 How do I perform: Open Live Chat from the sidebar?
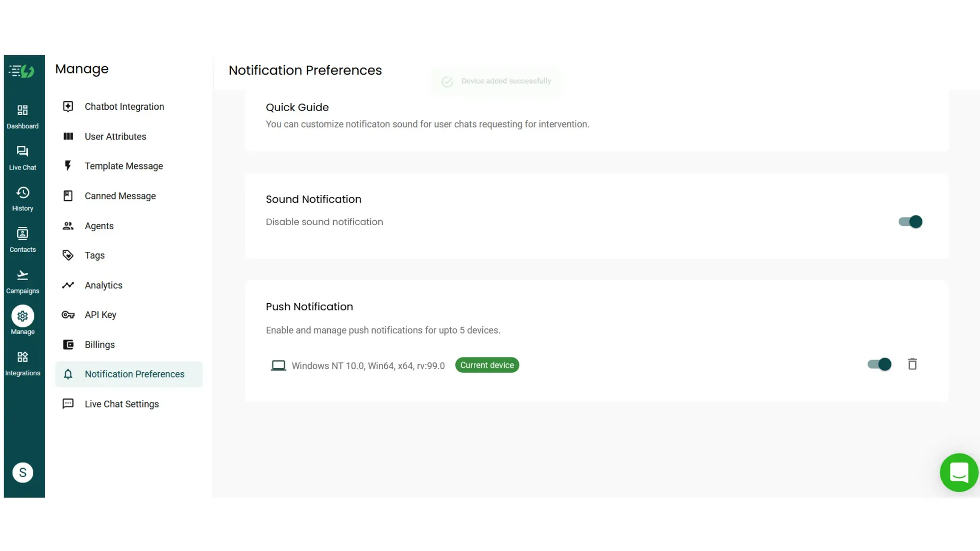[23, 157]
